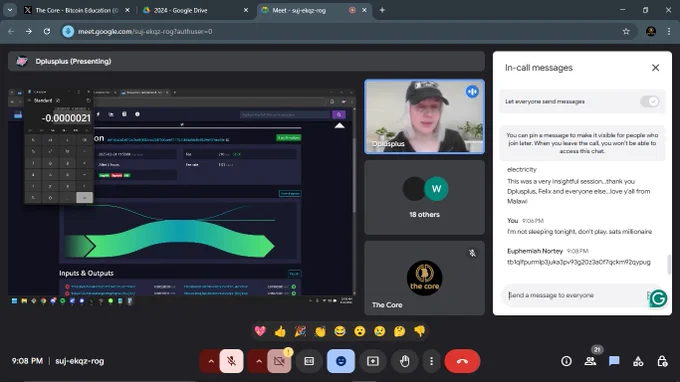Click the suj-ekqz-rog meeting code
The height and width of the screenshot is (382, 680).
pos(80,361)
